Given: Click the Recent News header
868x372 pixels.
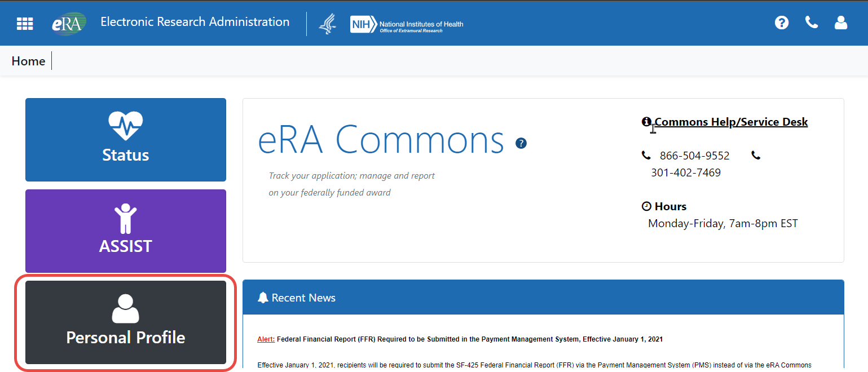Looking at the screenshot, I should (543, 297).
